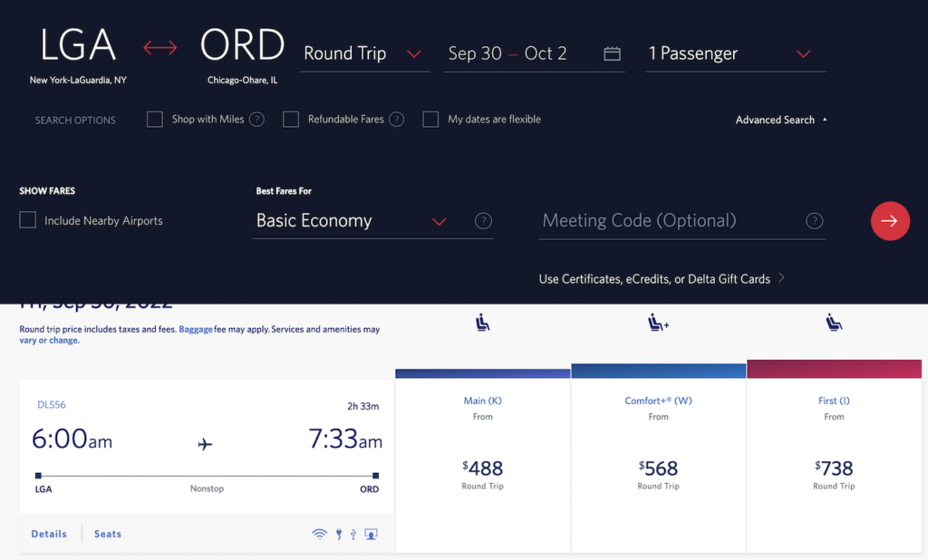Screen dimensions: 928x560
Task: Click the Nonstop label on DL556
Action: [x=208, y=489]
